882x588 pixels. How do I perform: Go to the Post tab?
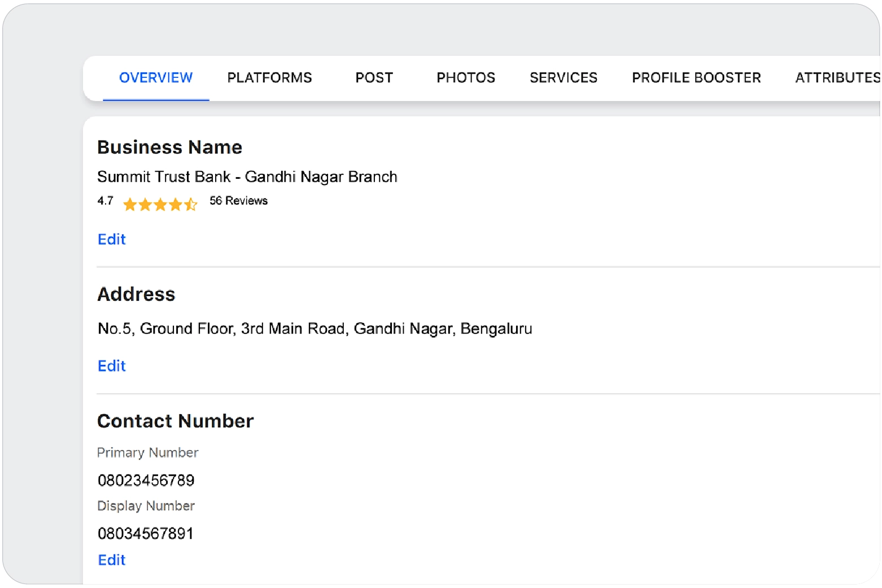point(374,78)
